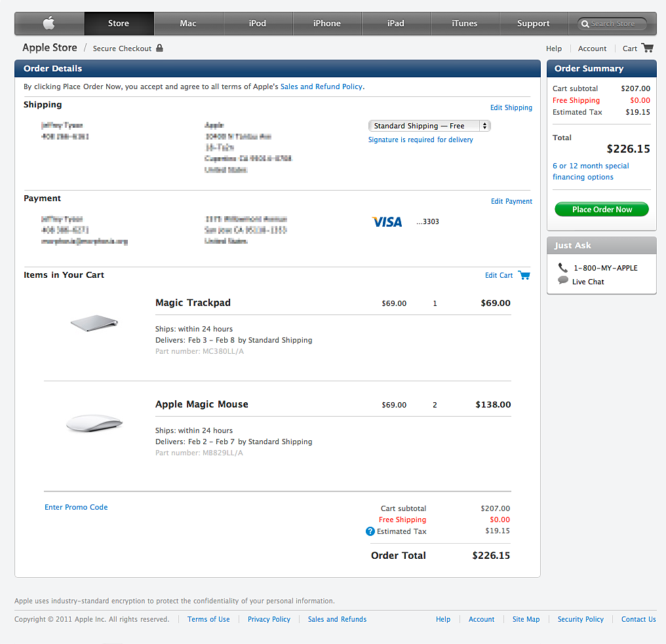Switch to the iPhone tab
The height and width of the screenshot is (644, 666).
(x=327, y=24)
